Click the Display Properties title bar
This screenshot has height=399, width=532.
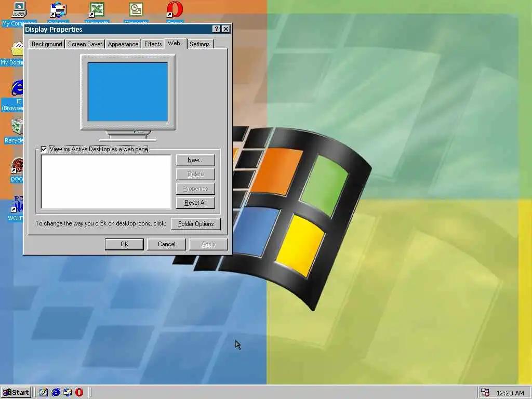click(128, 29)
